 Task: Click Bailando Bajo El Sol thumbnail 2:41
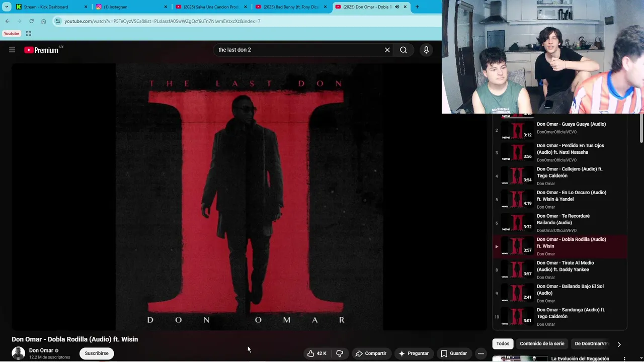[x=517, y=293]
